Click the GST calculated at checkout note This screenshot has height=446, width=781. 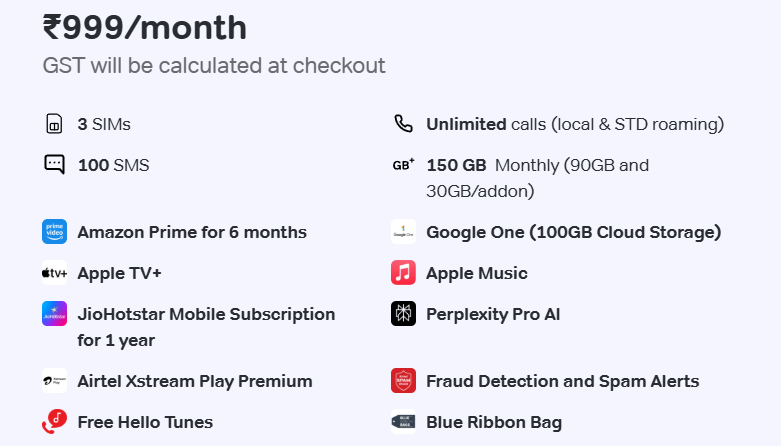214,66
